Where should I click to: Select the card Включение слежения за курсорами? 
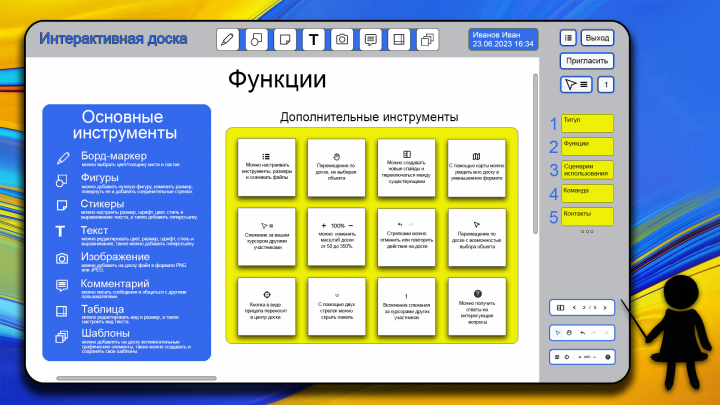click(x=406, y=306)
